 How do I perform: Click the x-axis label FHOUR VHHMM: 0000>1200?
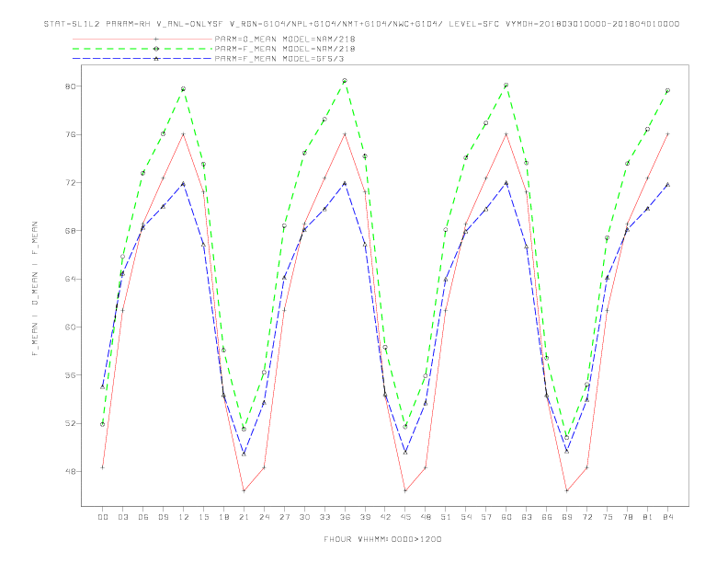[x=382, y=539]
